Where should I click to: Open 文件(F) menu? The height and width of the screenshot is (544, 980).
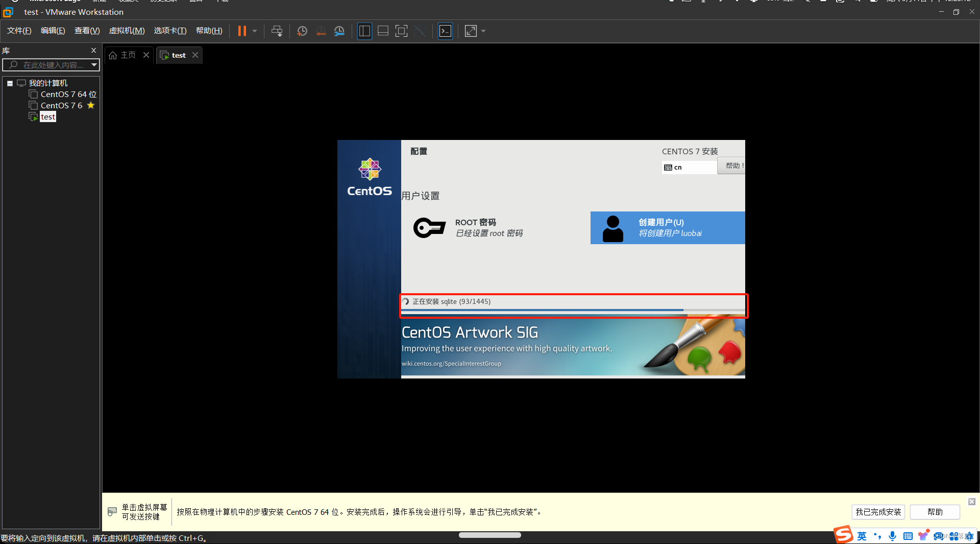coord(19,31)
